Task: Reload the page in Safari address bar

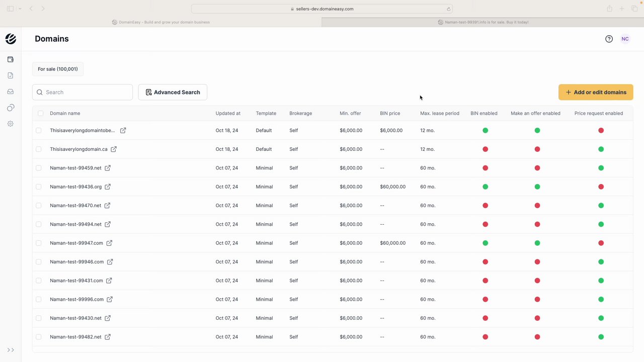Action: 448,9
